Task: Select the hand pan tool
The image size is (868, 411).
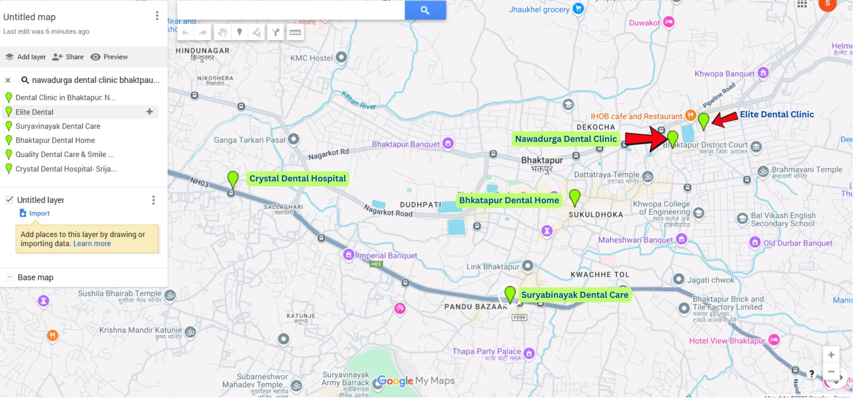Action: coord(222,32)
